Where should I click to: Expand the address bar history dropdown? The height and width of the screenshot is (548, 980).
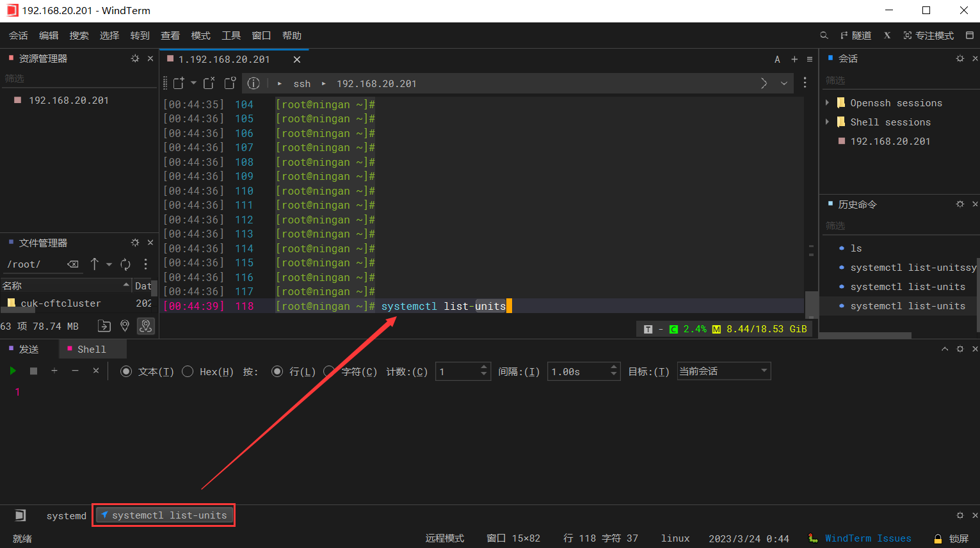pyautogui.click(x=784, y=83)
